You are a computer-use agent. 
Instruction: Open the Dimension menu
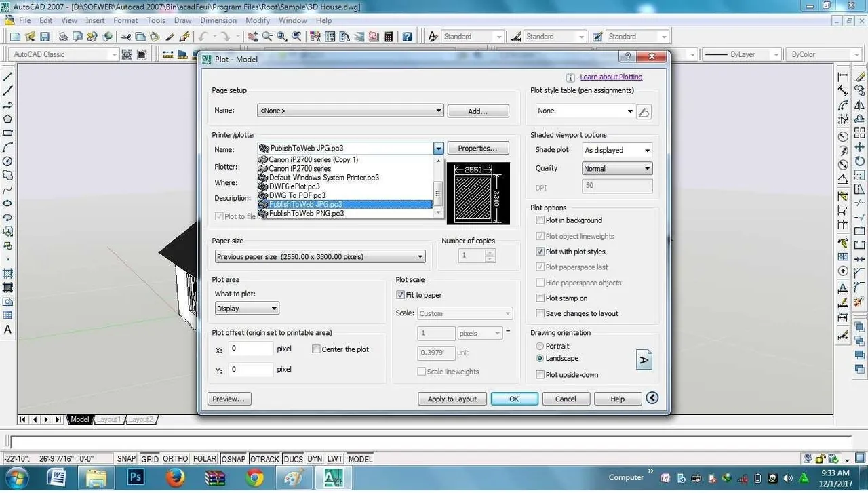point(218,20)
